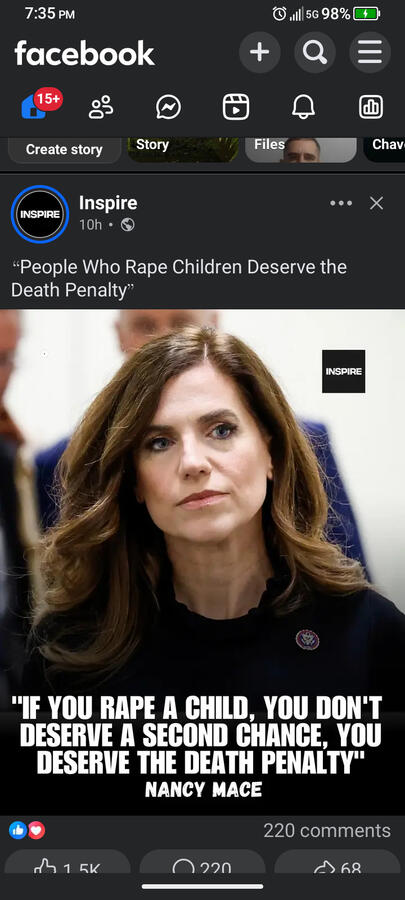Dismiss the Inspire post with X
The height and width of the screenshot is (900, 405).
[x=376, y=203]
